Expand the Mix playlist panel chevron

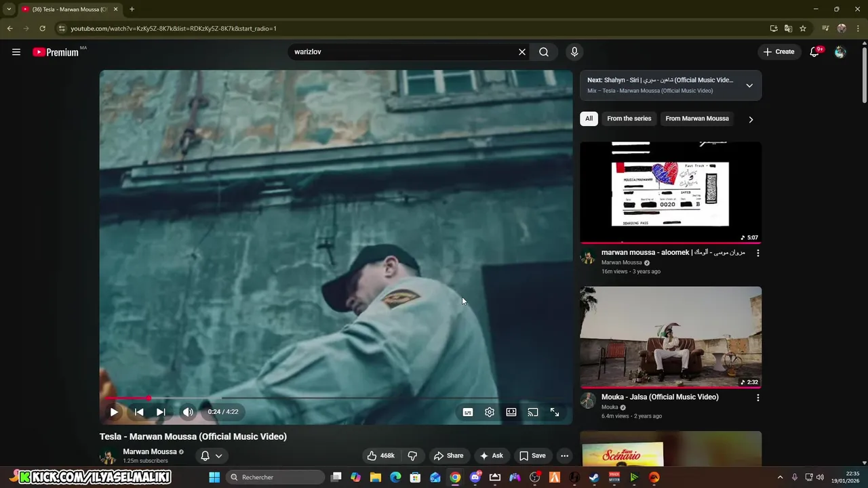(749, 85)
